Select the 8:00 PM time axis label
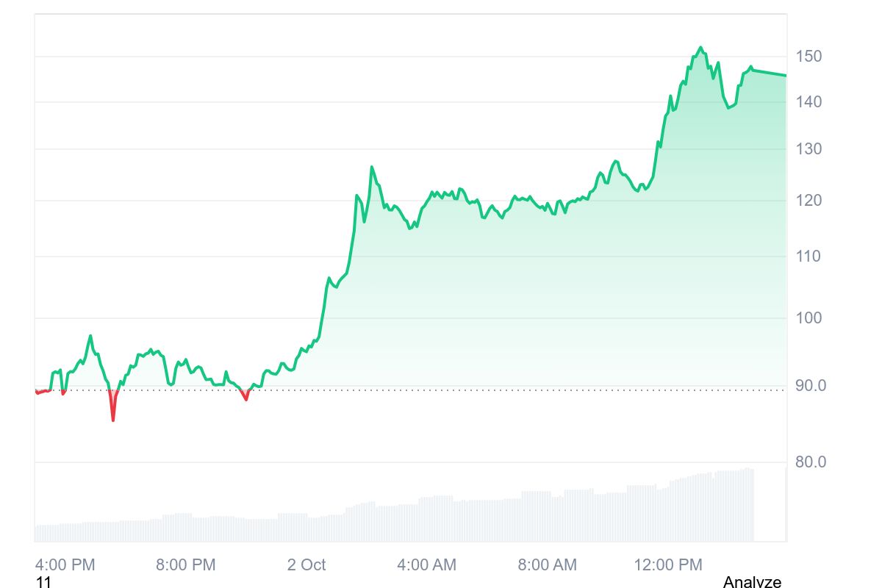The image size is (882, 588). click(186, 564)
